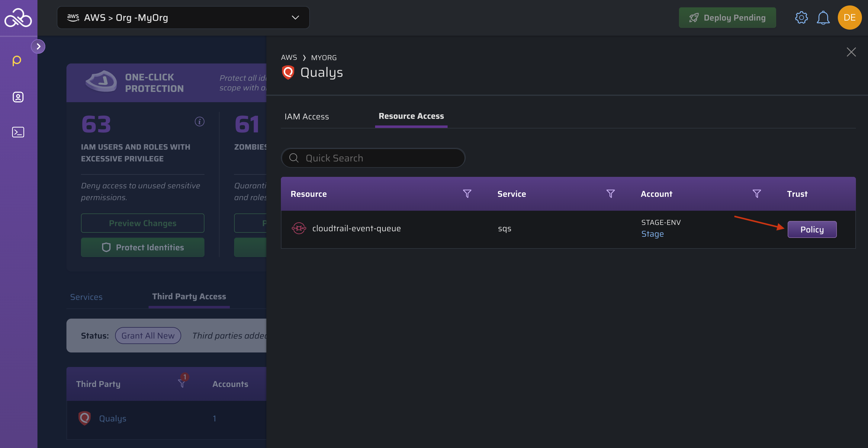Screen dimensions: 868x448
Task: Filter the Service column
Action: point(611,194)
